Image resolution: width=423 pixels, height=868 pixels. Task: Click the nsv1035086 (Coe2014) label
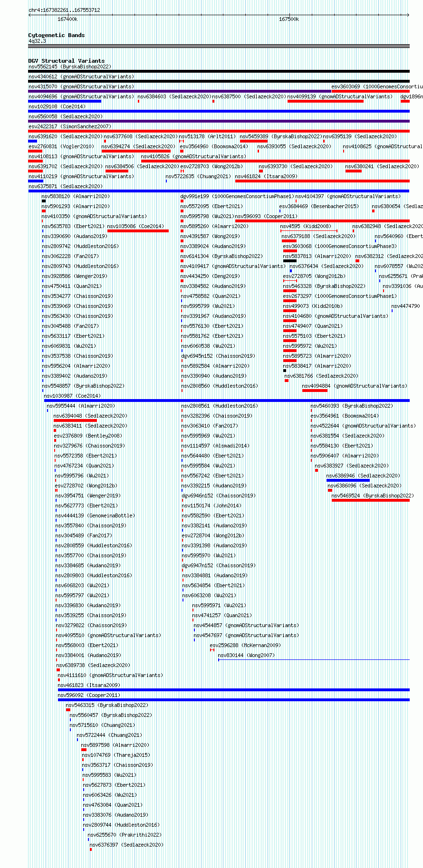click(x=135, y=226)
